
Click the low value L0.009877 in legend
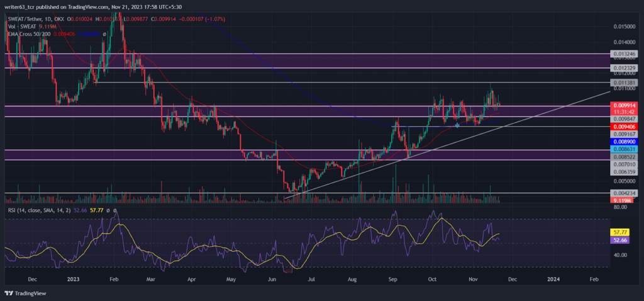tap(136, 19)
